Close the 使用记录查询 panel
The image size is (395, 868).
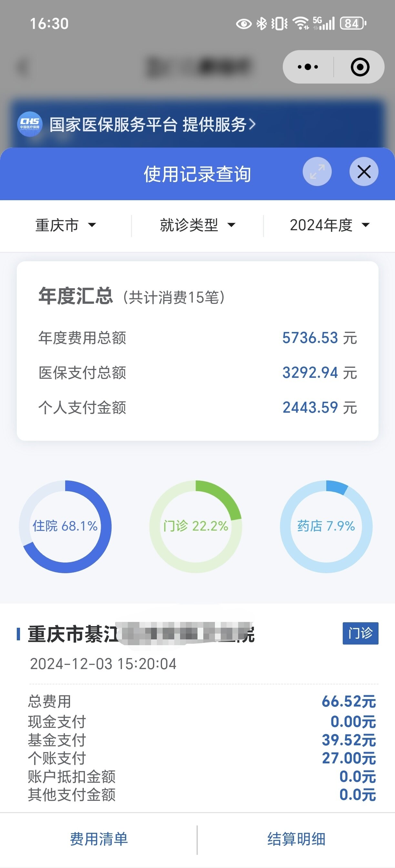(x=364, y=172)
